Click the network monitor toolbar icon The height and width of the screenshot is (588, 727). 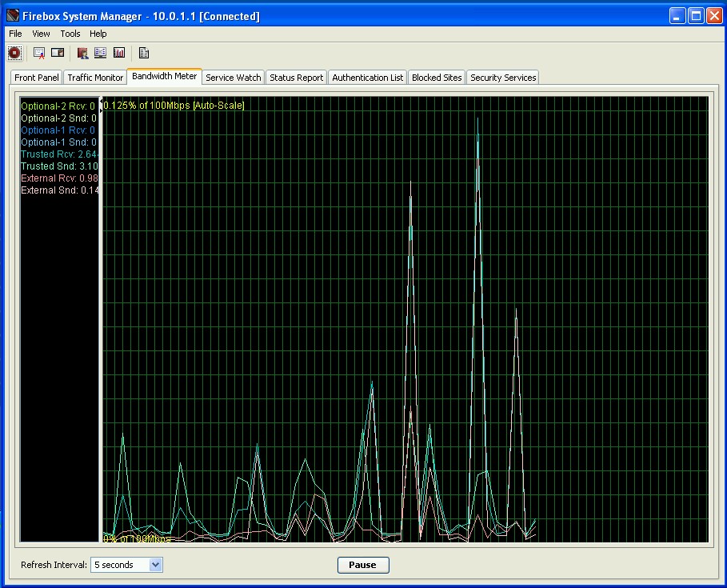pos(100,53)
